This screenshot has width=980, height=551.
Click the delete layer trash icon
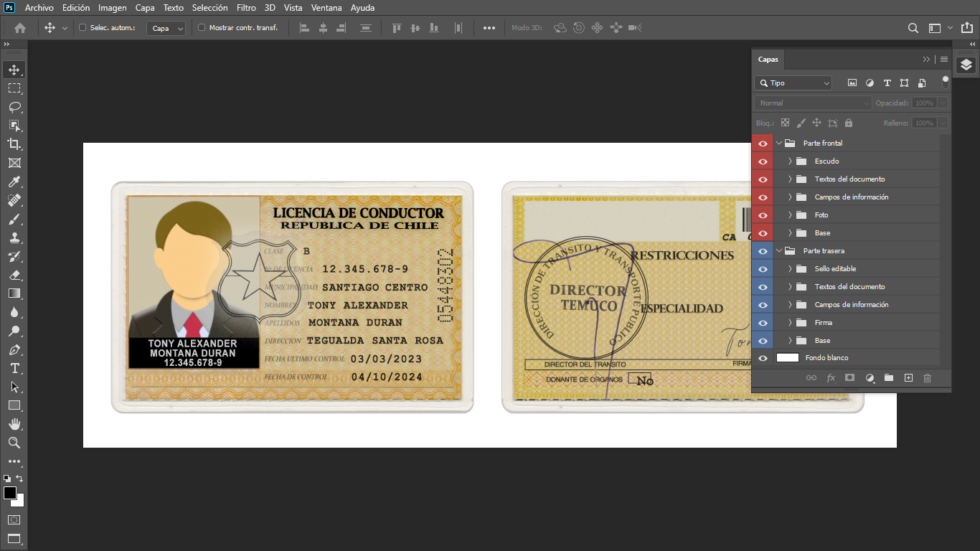(927, 377)
